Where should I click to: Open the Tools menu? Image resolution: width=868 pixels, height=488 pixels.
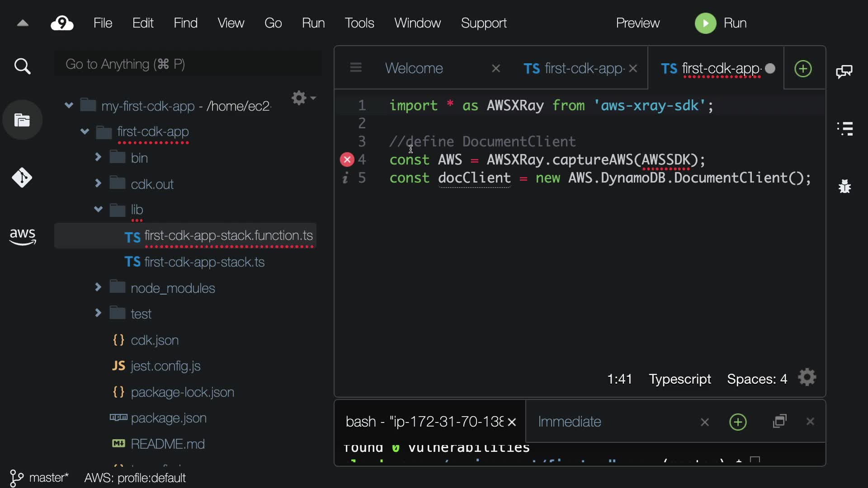tap(359, 23)
